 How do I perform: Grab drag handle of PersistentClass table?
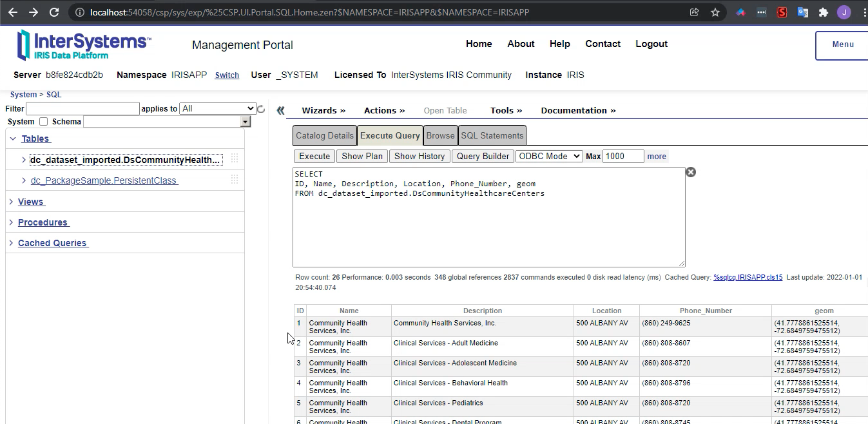pyautogui.click(x=235, y=180)
